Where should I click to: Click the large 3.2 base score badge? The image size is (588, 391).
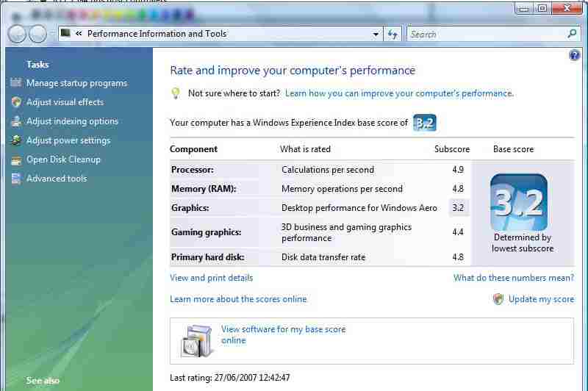[519, 202]
